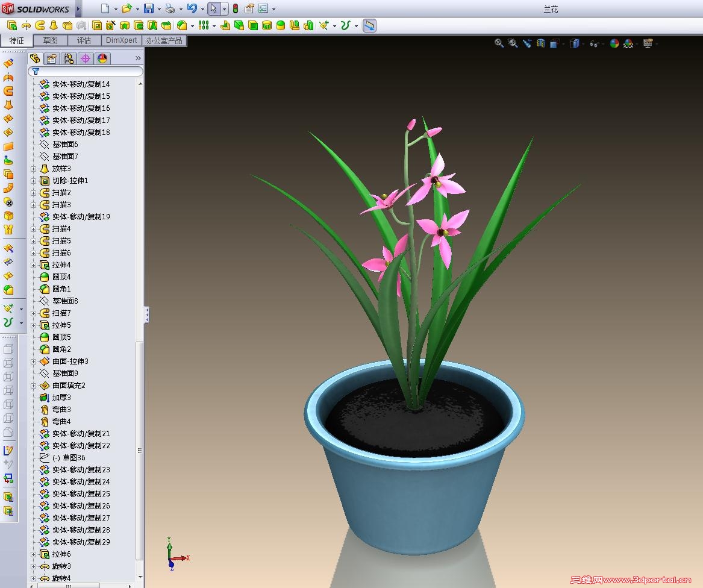Viewport: 703px width, 588px height.
Task: Open the Fillet dropdown arrow
Action: (x=192, y=26)
